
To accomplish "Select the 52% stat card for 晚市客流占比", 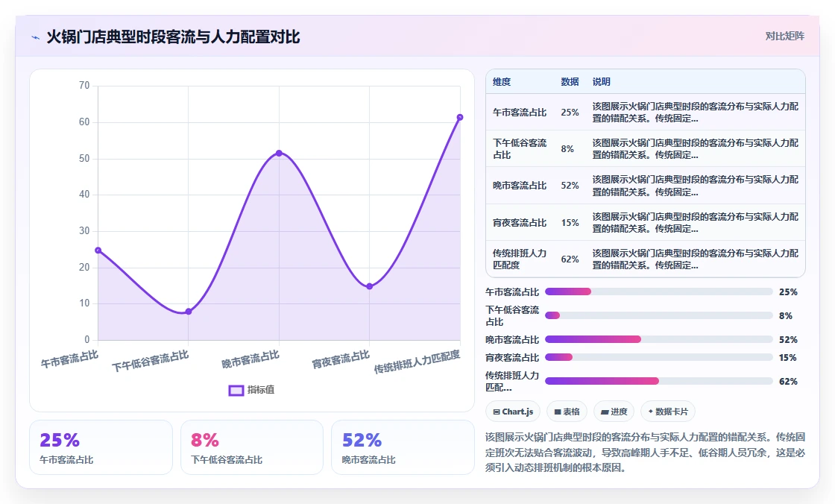I will [403, 447].
